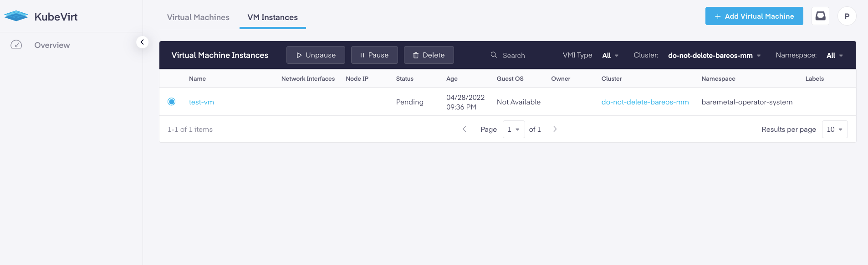Click the KubeVirt logo icon

pyautogui.click(x=16, y=16)
